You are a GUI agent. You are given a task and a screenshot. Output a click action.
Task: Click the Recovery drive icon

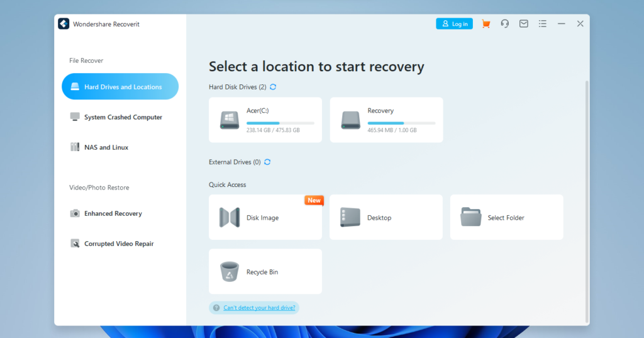pyautogui.click(x=351, y=120)
